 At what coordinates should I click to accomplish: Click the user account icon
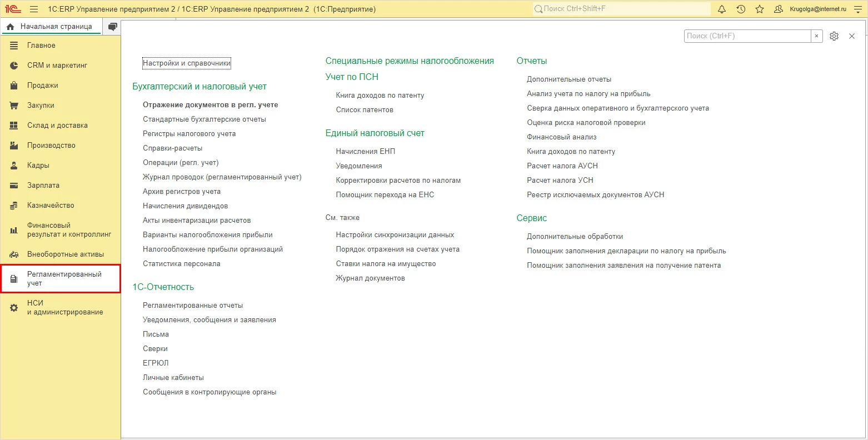click(x=779, y=9)
